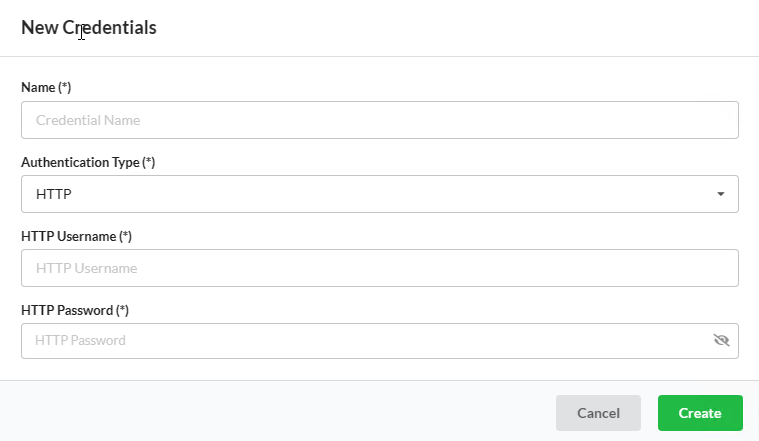
Task: Click 'Credential Name' placeholder text
Action: pos(88,120)
